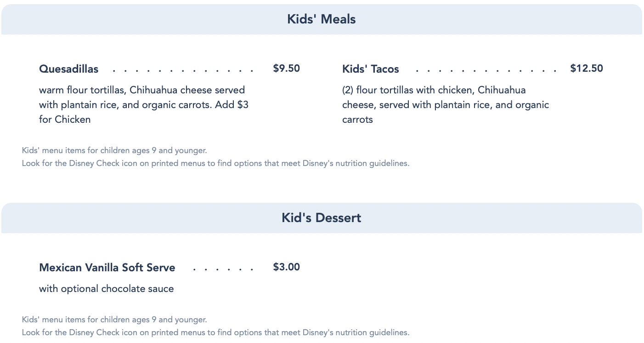Click the $12.50 Kids' Tacos price

pyautogui.click(x=587, y=69)
